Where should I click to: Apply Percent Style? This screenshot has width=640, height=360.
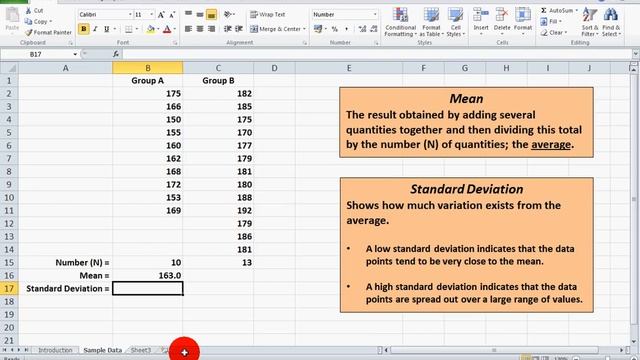(x=335, y=29)
